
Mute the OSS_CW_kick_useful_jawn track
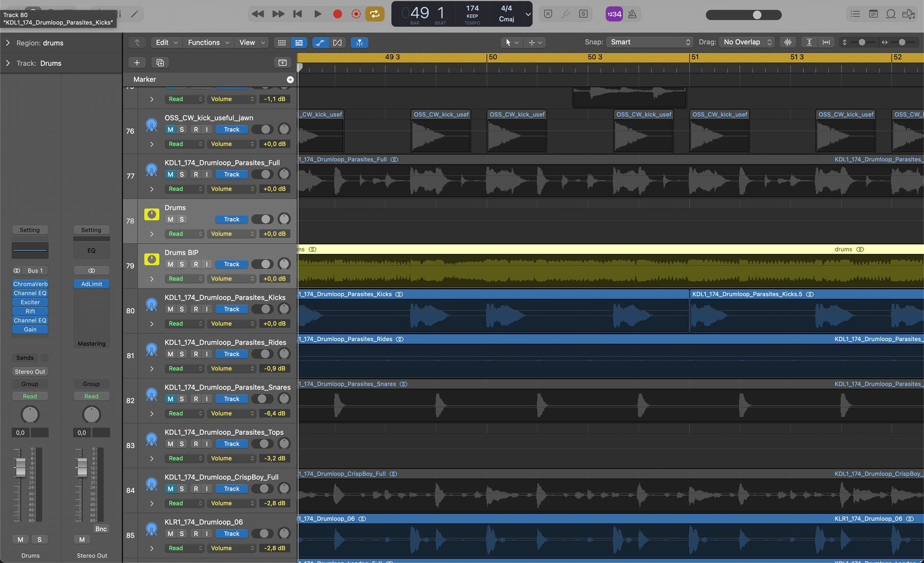click(170, 130)
